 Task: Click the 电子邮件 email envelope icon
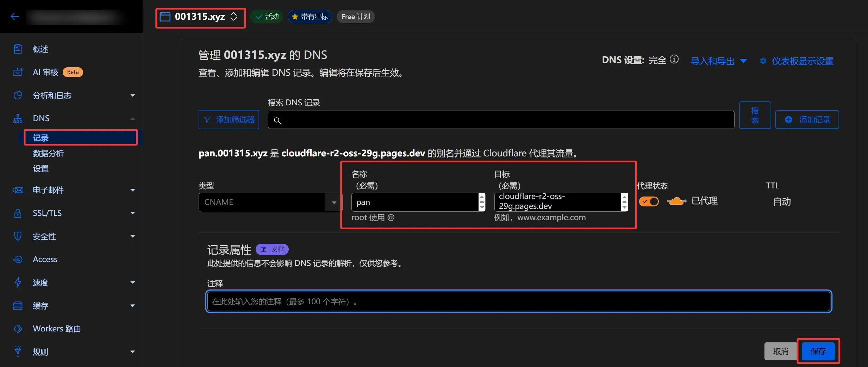coord(18,190)
